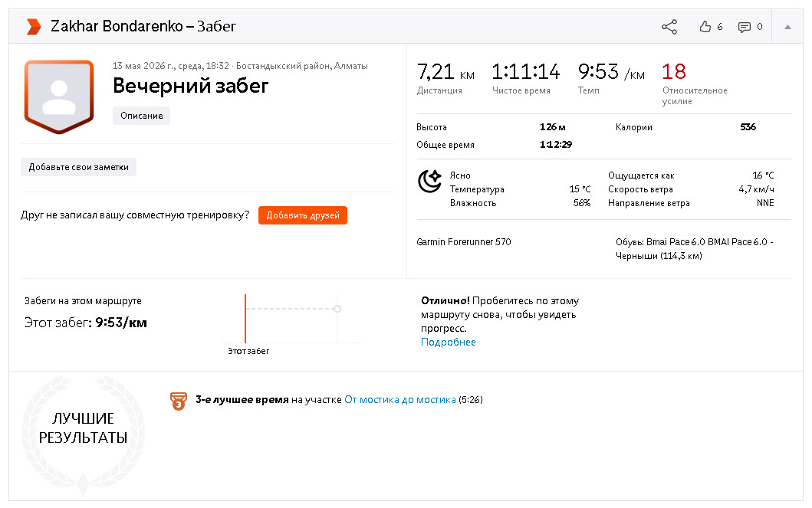Screen dimensions: 812x508
Task: Click the clear night weather icon
Action: click(429, 181)
